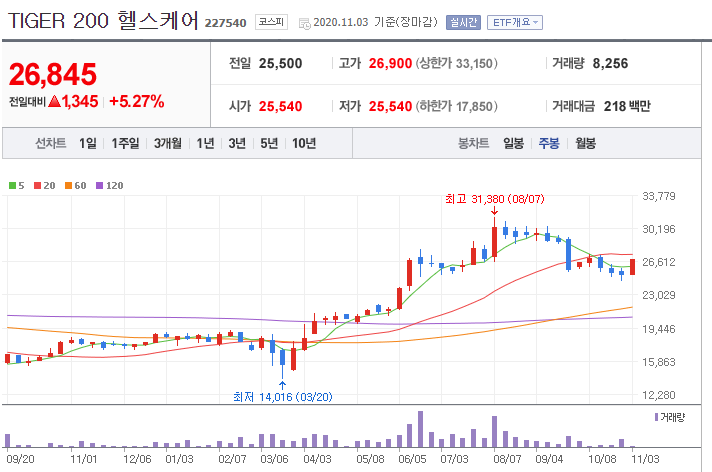Image resolution: width=712 pixels, height=472 pixels.
Task: Click the 11/03 date axis label
Action: pyautogui.click(x=645, y=459)
